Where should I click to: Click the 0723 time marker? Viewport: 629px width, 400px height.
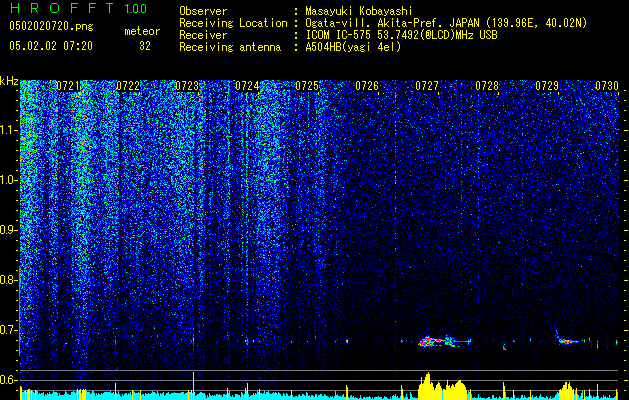tap(187, 86)
